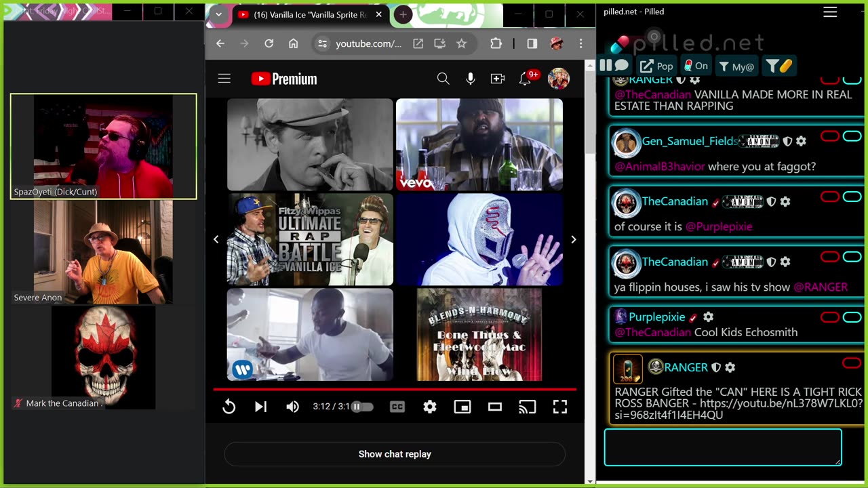868x488 pixels.
Task: Open YouTube notifications bell
Action: pyautogui.click(x=526, y=79)
